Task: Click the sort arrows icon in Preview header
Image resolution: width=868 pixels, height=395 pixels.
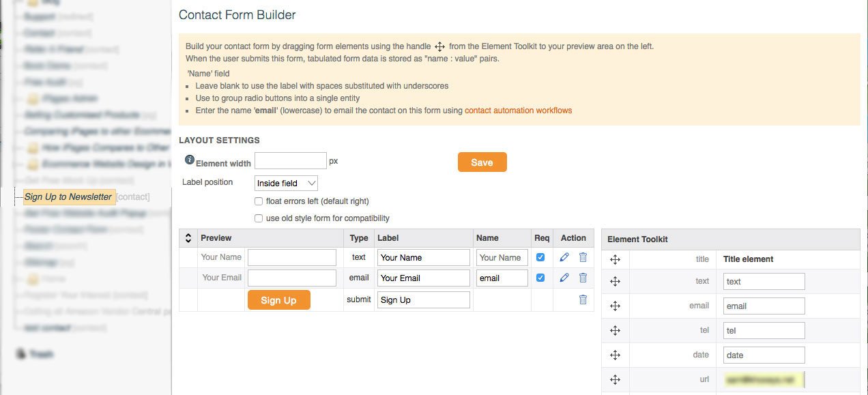Action: [188, 238]
